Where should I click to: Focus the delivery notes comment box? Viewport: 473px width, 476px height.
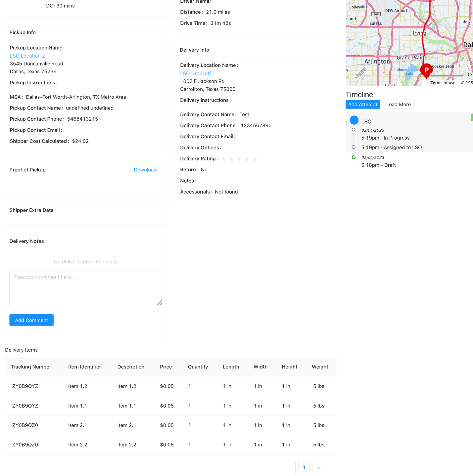pyautogui.click(x=85, y=288)
